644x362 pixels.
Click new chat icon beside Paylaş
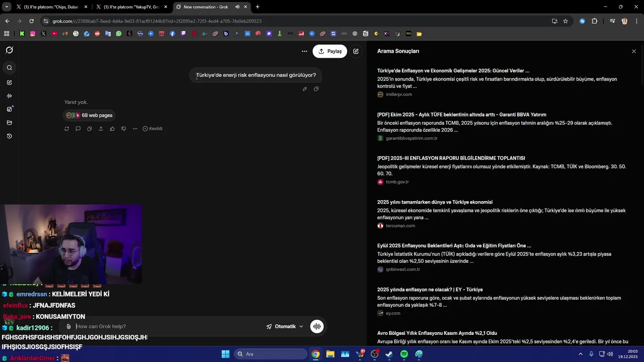356,51
